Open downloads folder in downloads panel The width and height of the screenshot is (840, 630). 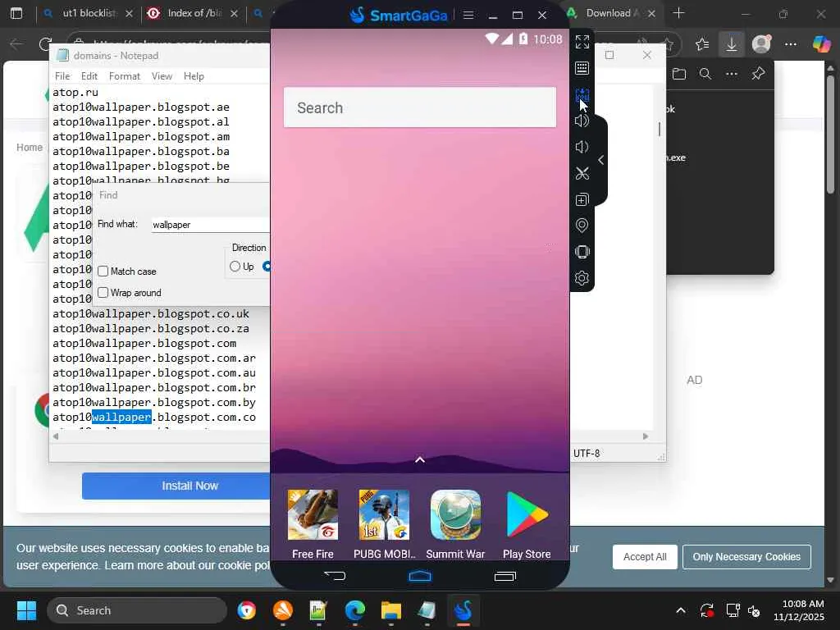click(678, 74)
